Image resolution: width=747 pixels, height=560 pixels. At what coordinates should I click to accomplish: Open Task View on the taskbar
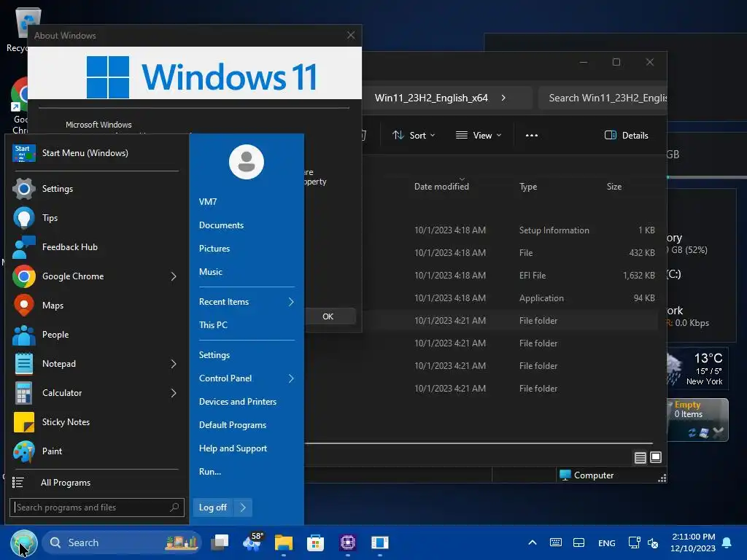tap(220, 542)
